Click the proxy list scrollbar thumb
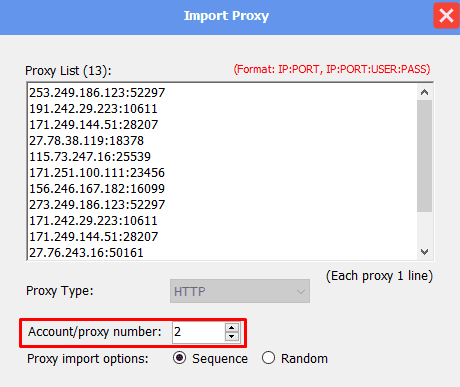 (x=424, y=156)
